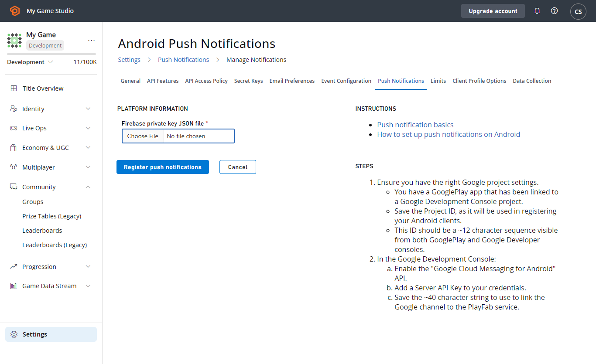Go to Push Notifications breadcrumb link
The image size is (596, 364).
click(x=183, y=60)
